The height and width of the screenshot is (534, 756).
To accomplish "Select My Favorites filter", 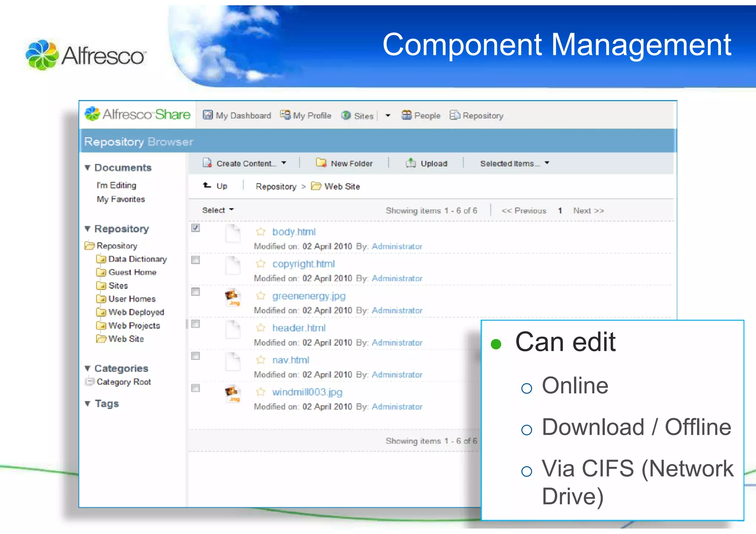I will pyautogui.click(x=121, y=199).
